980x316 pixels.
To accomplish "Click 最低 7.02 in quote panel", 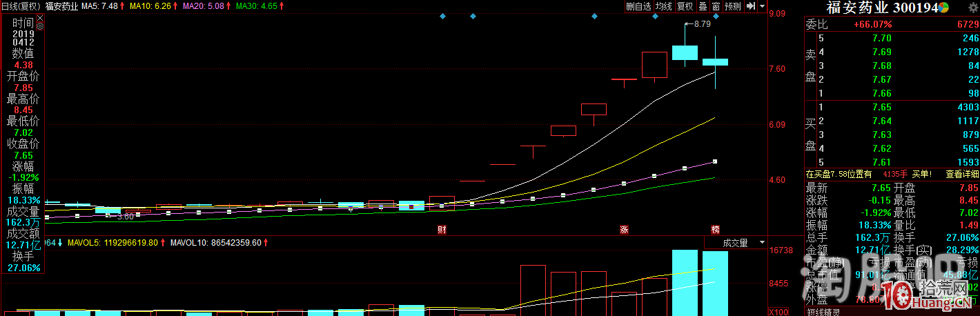I will pyautogui.click(x=969, y=213).
